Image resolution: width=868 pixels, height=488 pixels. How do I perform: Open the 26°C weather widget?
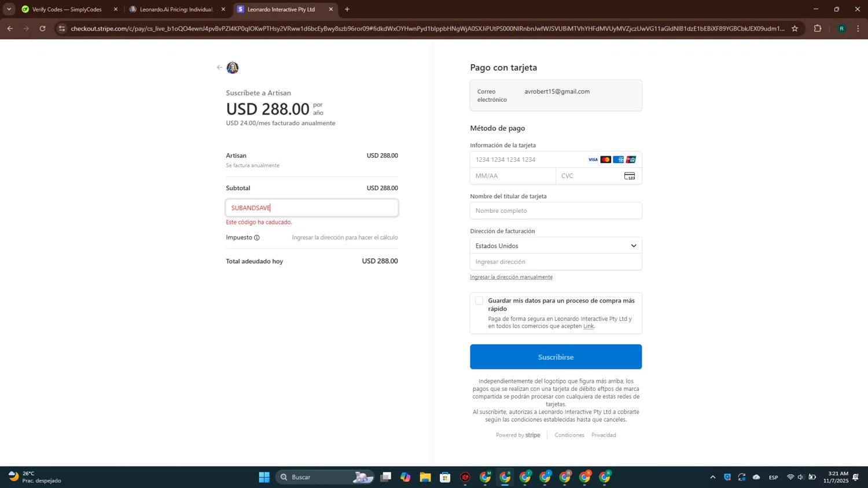35,477
